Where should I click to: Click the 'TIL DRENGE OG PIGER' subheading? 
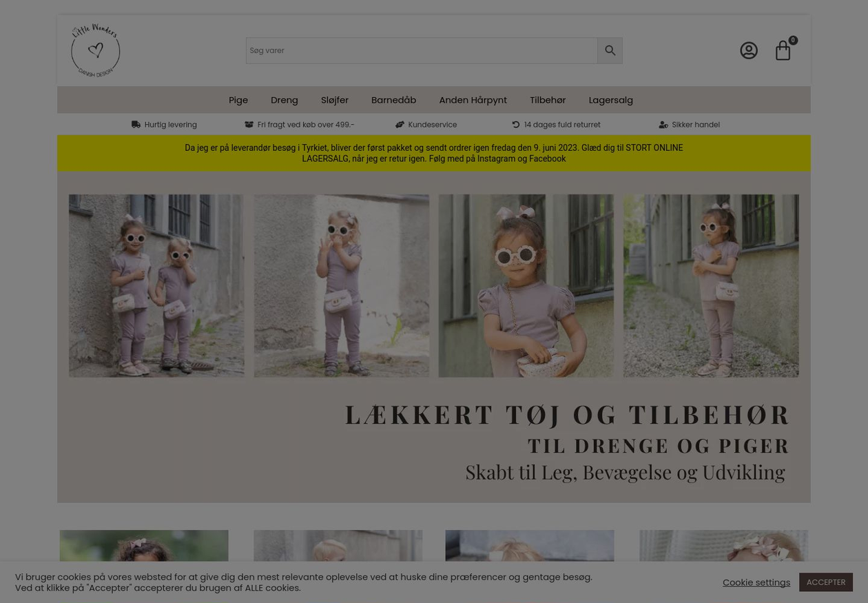659,445
